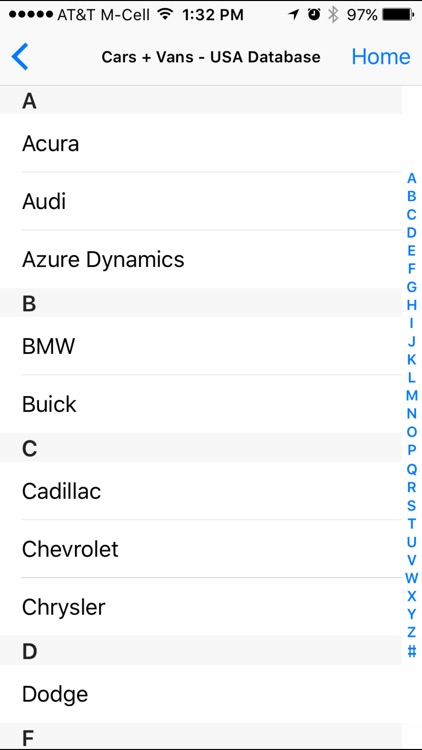This screenshot has width=422, height=750.
Task: Choose Azure Dynamics manufacturer
Action: [x=201, y=259]
